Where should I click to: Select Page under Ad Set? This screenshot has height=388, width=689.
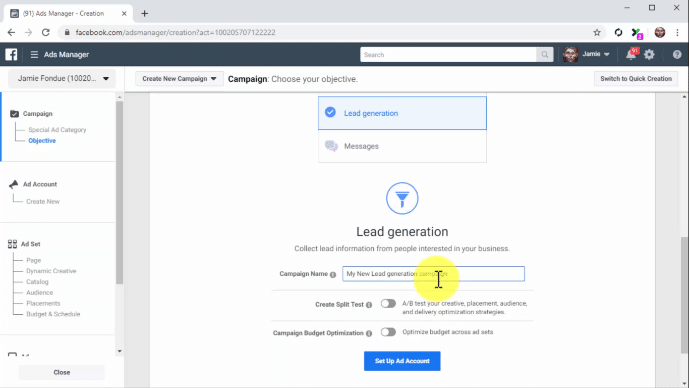coord(33,260)
